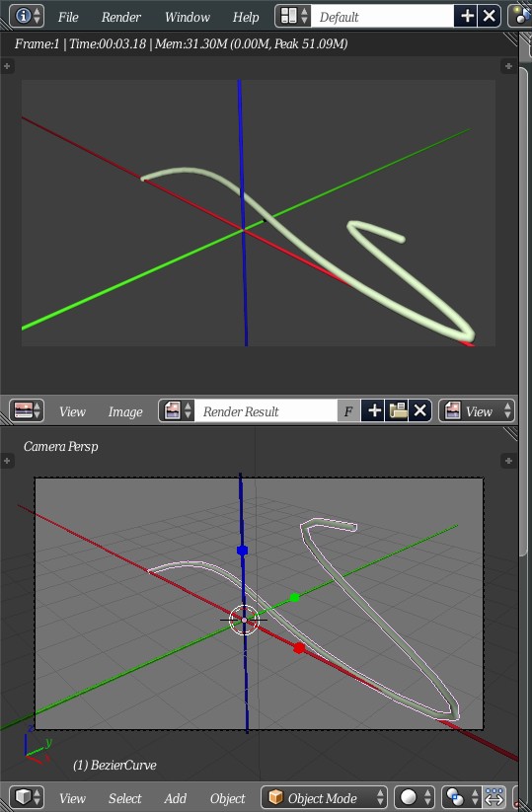Open the Image menu
The height and width of the screenshot is (812, 532).
point(125,411)
